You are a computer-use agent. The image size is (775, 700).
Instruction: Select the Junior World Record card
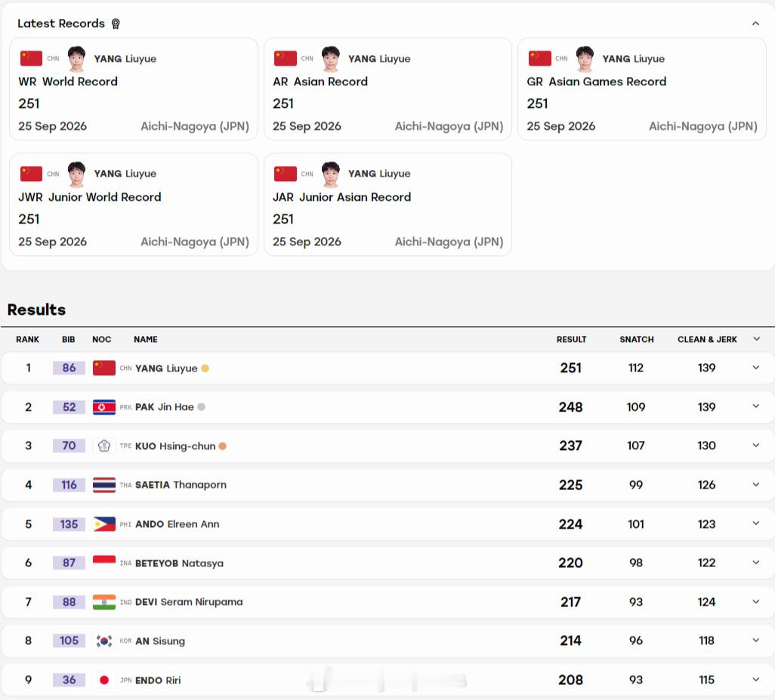pos(134,205)
